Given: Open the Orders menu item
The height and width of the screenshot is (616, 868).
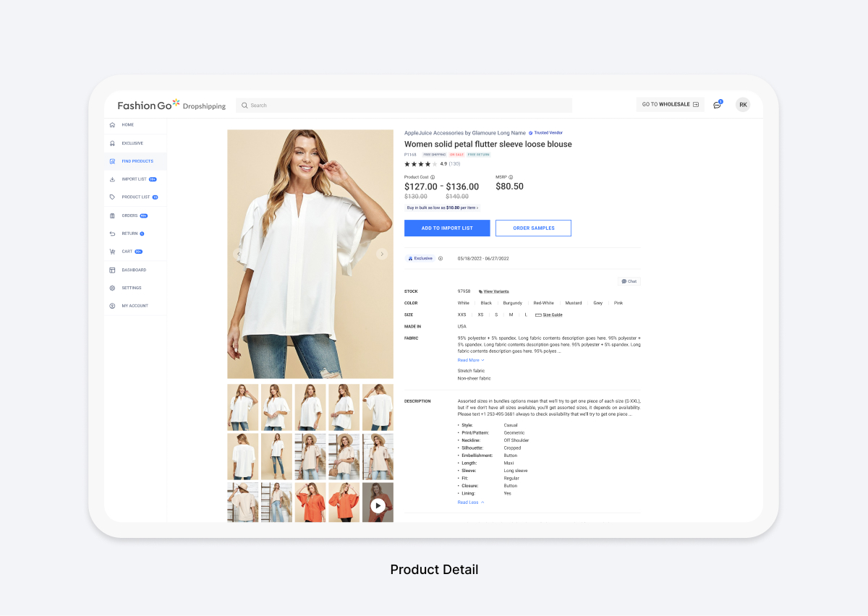Looking at the screenshot, I should point(129,215).
